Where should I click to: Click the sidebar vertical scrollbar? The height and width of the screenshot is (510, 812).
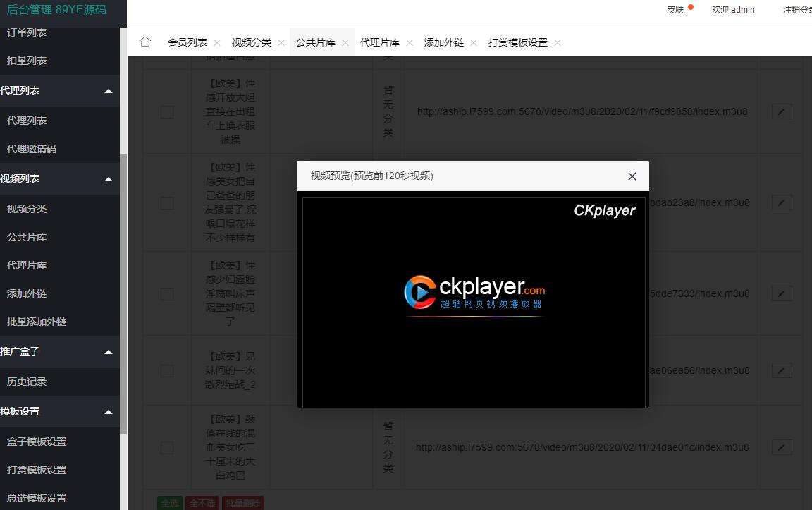(123, 294)
